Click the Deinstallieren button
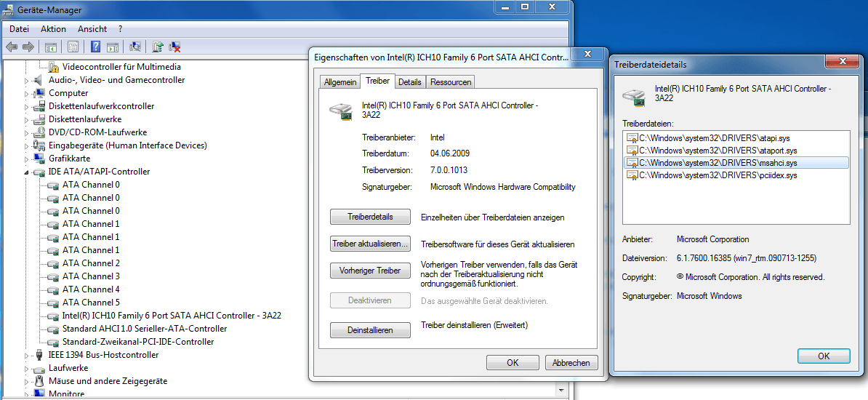The width and height of the screenshot is (868, 400). [x=370, y=330]
